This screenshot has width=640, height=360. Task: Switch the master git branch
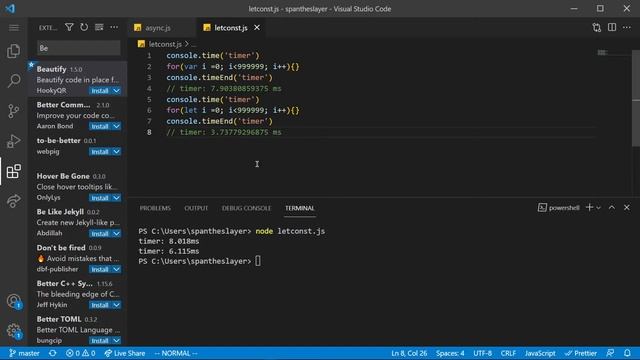coord(24,353)
